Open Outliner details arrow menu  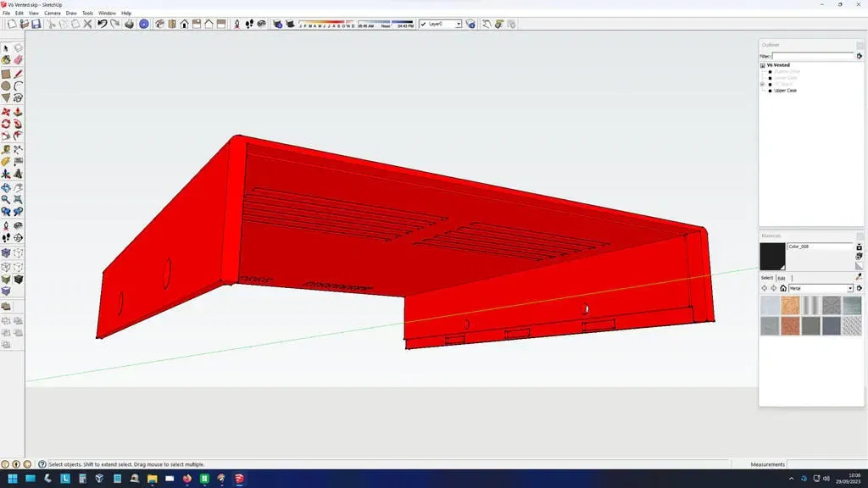tap(860, 56)
